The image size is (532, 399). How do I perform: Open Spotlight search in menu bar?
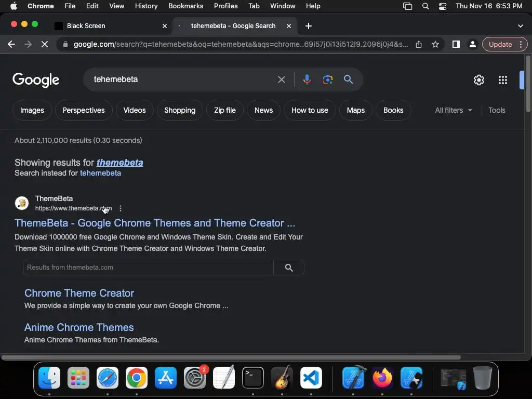tap(425, 6)
